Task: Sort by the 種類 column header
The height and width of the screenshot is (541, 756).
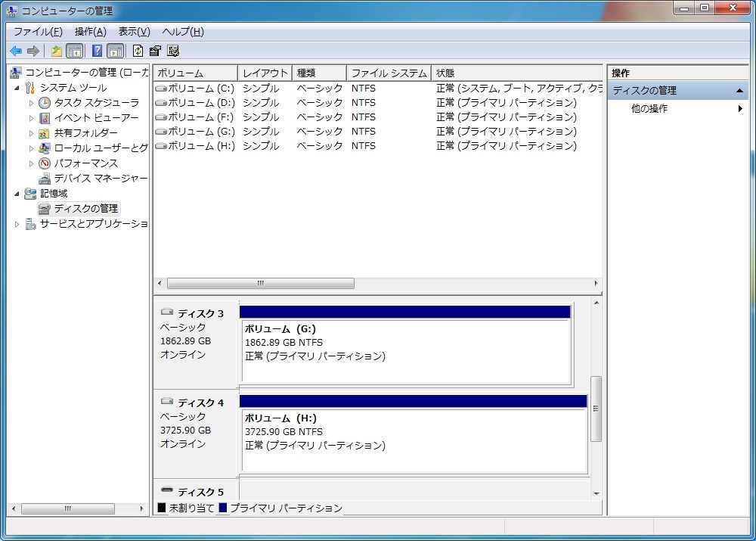Action: click(319, 73)
